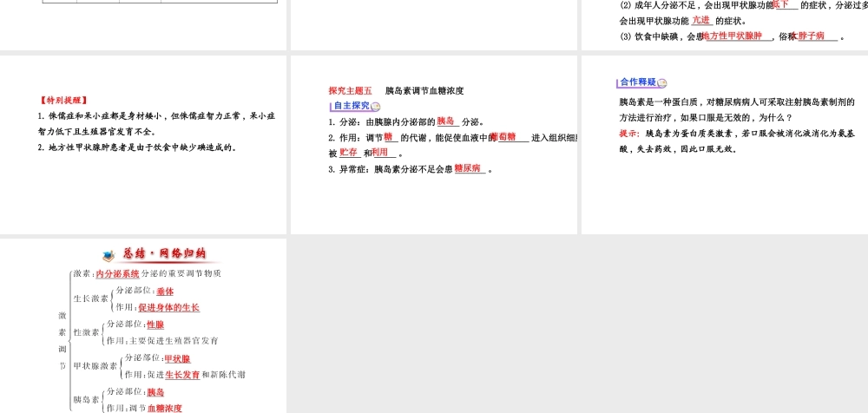The image size is (868, 413).
Task: Click the question line 胰岛素是一种蛋白质
Action: point(737,102)
